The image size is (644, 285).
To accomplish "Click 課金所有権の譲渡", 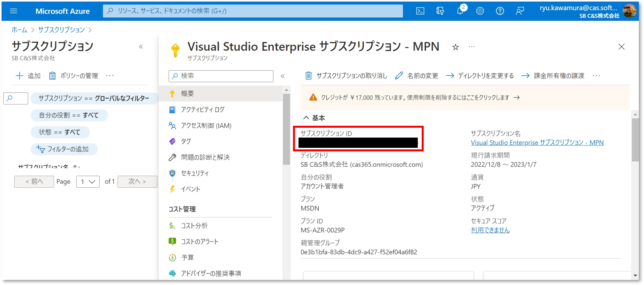I will coord(553,76).
